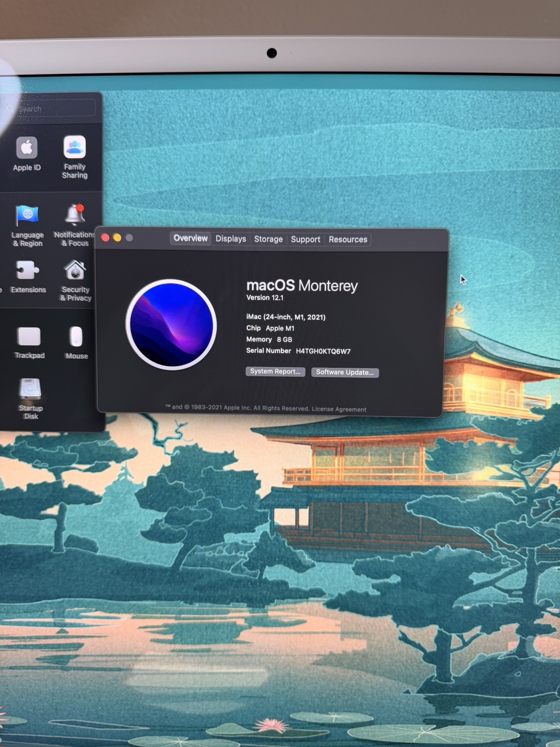Click the Version 12.1 text
The height and width of the screenshot is (747, 560).
click(265, 298)
